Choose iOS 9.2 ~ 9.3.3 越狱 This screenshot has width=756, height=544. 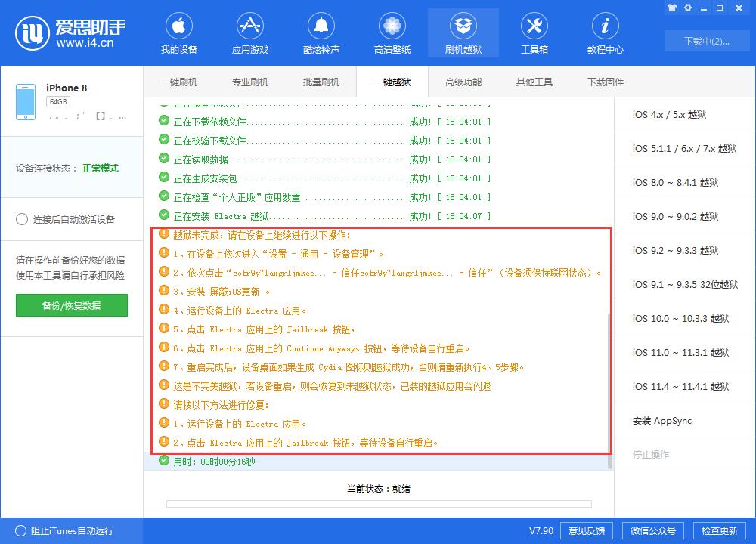pyautogui.click(x=685, y=250)
